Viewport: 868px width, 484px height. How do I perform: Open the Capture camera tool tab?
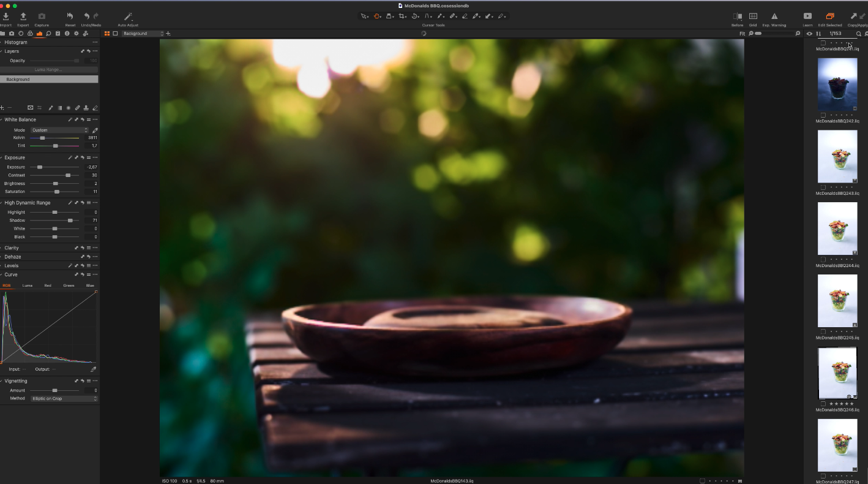coord(12,34)
